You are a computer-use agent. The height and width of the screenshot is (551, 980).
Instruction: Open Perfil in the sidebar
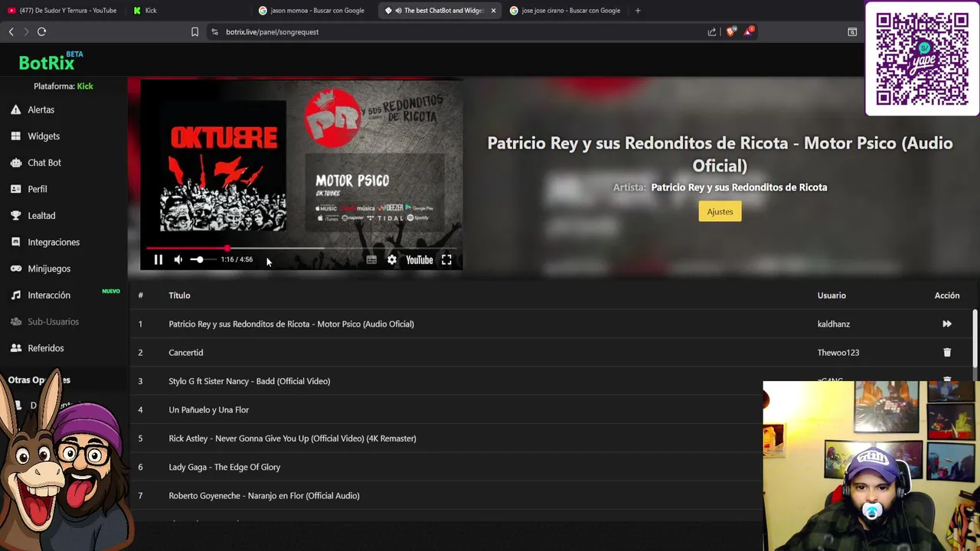coord(38,189)
